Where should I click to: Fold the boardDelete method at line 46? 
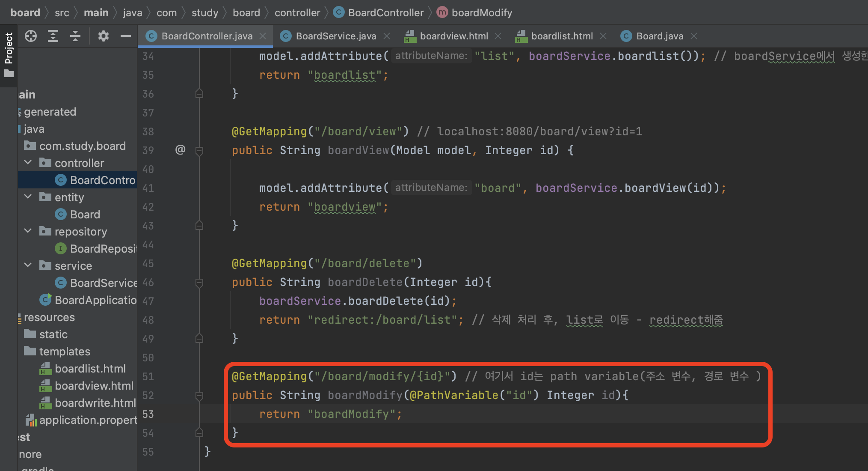(x=199, y=282)
